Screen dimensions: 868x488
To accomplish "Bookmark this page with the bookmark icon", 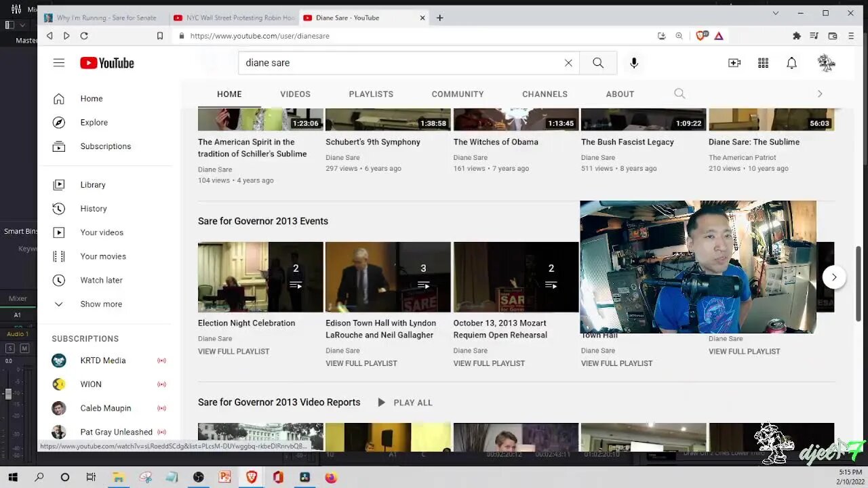I will click(160, 36).
